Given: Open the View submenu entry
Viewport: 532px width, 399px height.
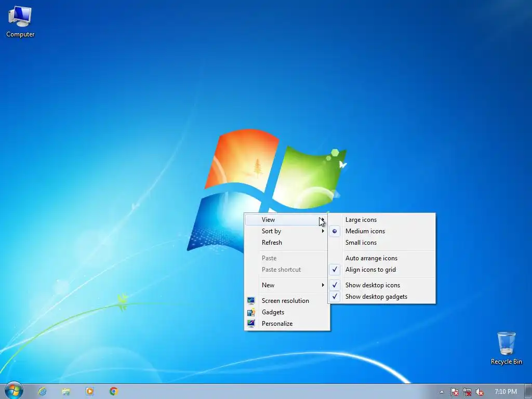Looking at the screenshot, I should pos(287,220).
